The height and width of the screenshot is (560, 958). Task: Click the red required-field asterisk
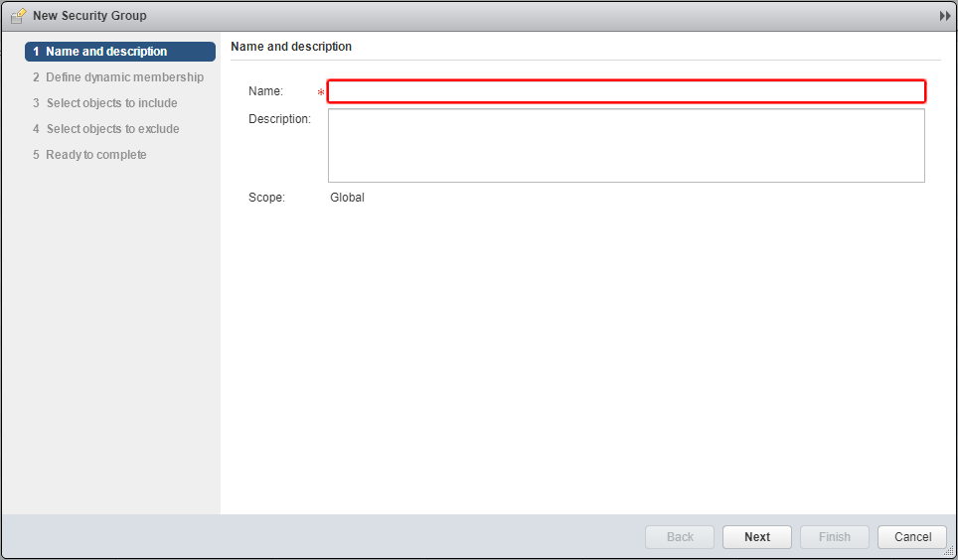pyautogui.click(x=321, y=92)
